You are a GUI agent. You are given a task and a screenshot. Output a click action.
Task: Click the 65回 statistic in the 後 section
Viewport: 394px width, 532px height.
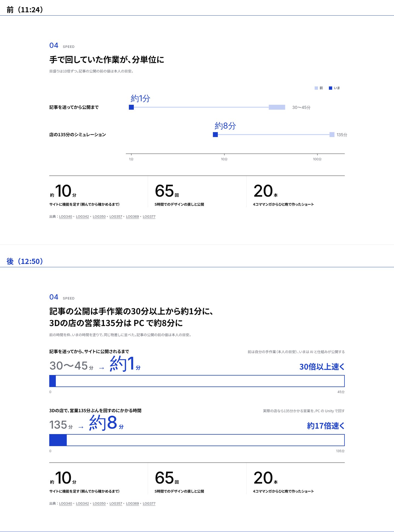[167, 478]
